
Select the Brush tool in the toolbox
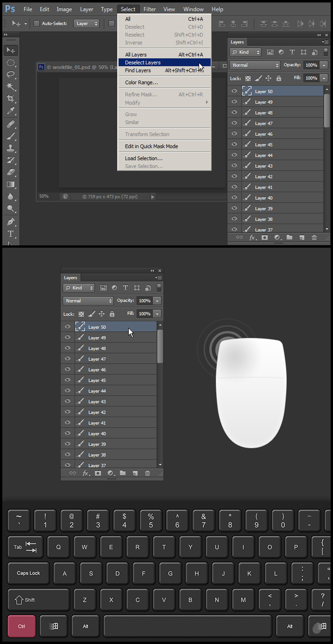(x=11, y=136)
